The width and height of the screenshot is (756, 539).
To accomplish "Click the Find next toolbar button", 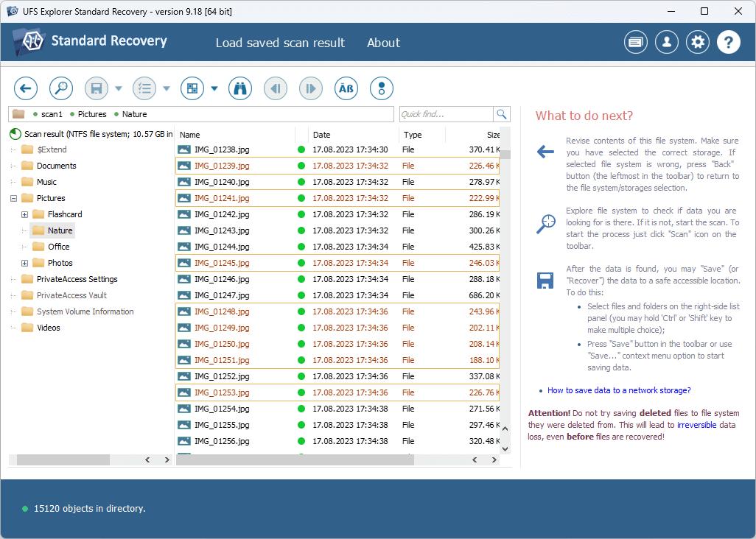I will point(311,88).
